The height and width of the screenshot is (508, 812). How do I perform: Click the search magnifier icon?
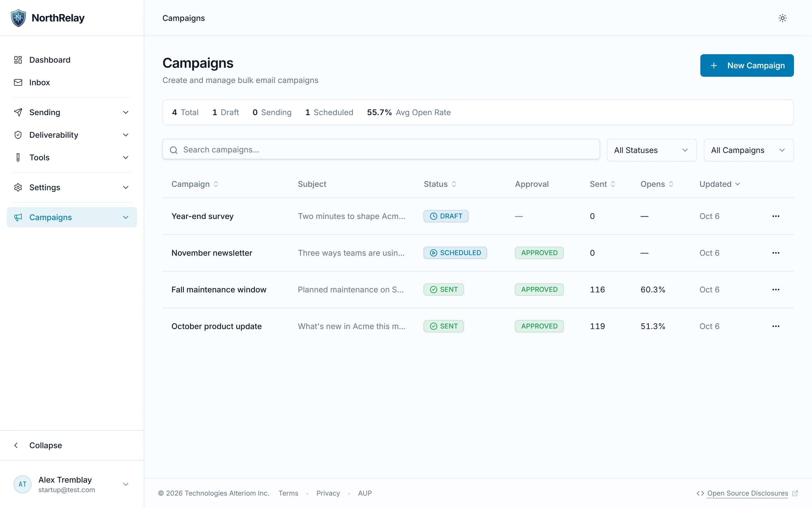[x=173, y=150]
